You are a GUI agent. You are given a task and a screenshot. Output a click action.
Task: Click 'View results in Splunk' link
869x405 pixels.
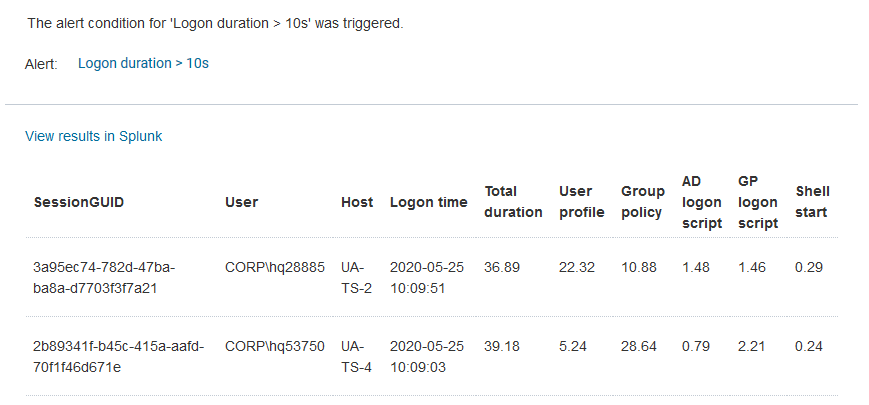coord(93,136)
